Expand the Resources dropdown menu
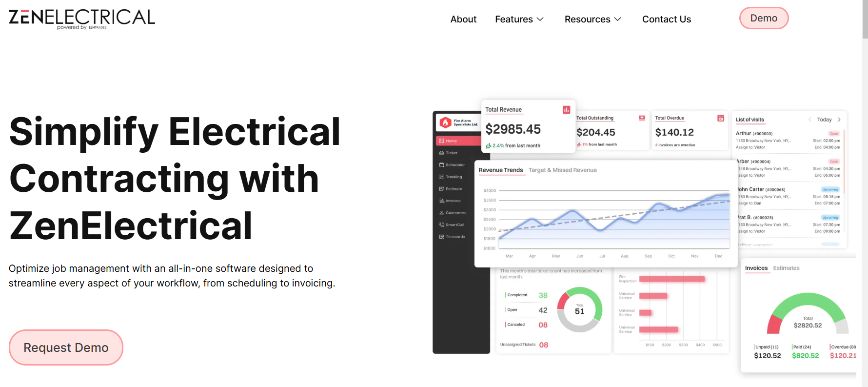Screen dimensions: 868x387 click(593, 19)
